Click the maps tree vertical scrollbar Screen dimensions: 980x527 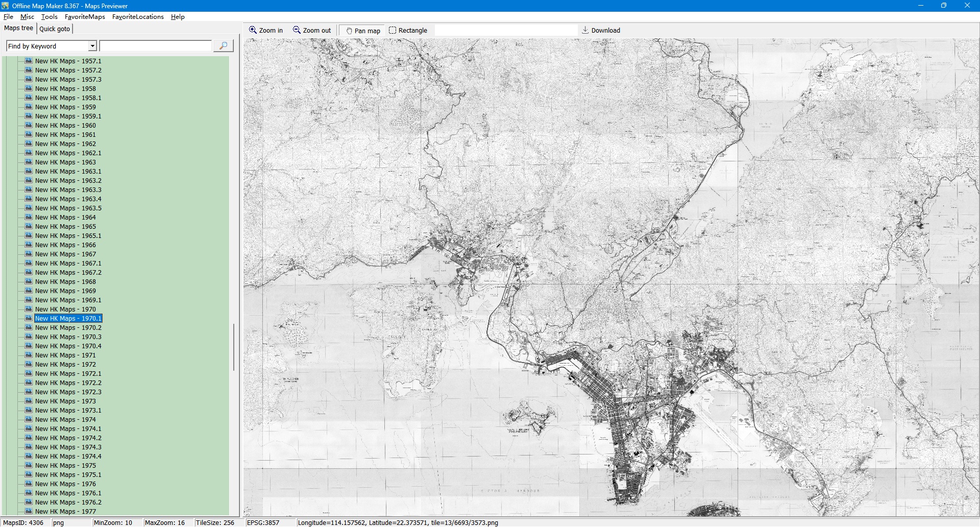(x=234, y=347)
